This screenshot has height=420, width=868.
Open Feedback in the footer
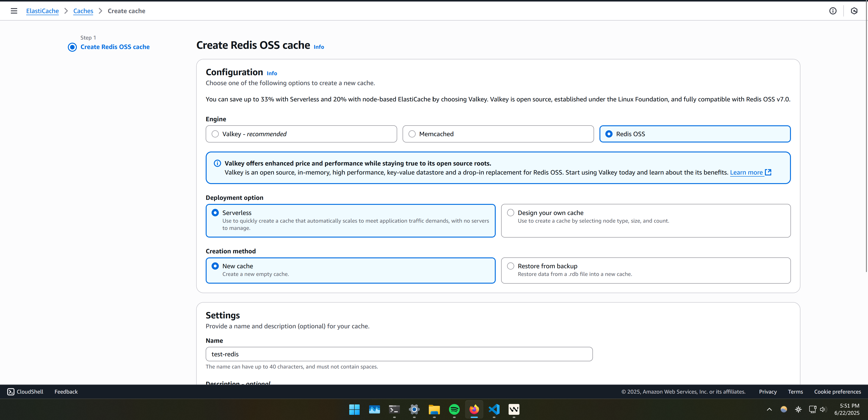[x=66, y=391]
